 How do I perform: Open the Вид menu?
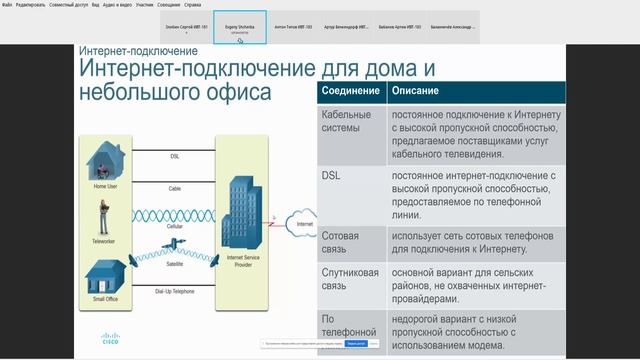tap(96, 5)
